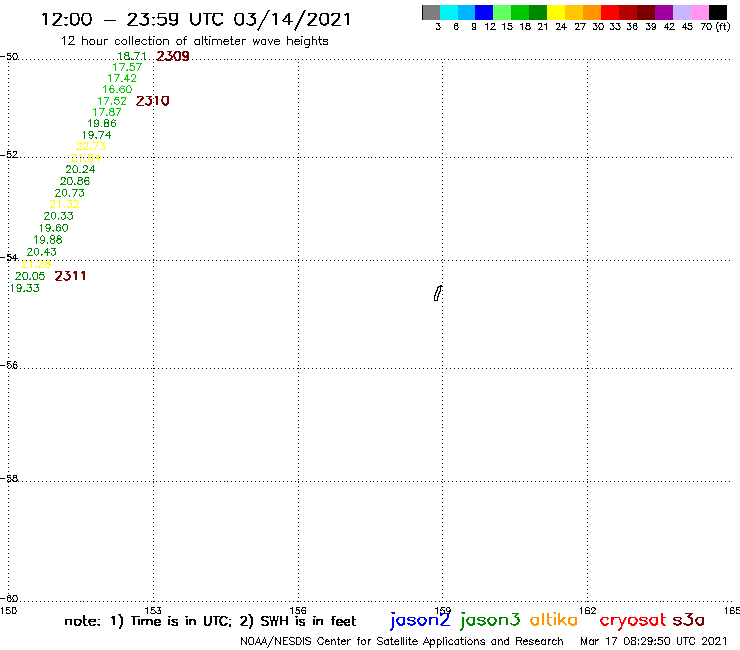This screenshot has width=740, height=650.
Task: Click the 17.87 wave height reading
Action: click(x=107, y=112)
